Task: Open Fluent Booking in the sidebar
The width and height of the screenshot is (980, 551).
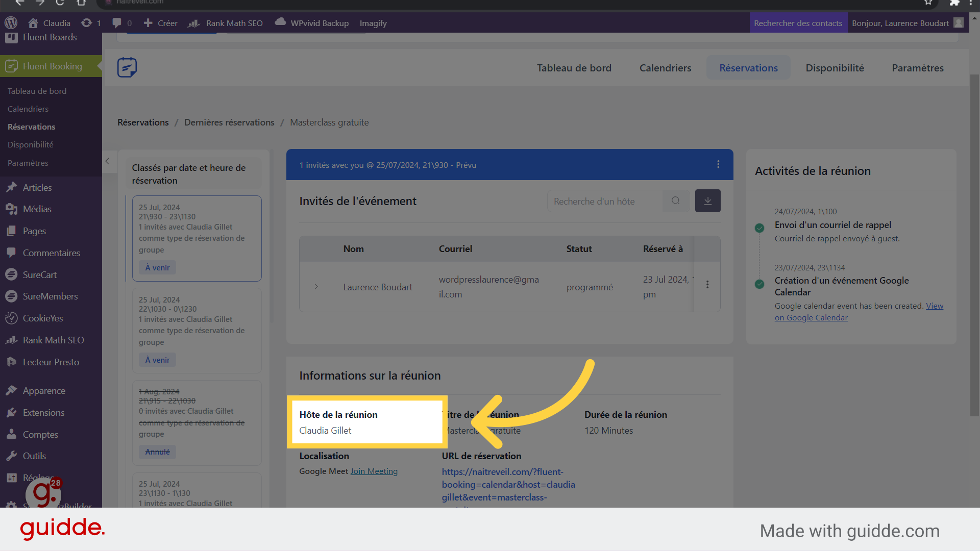Action: 51,66
